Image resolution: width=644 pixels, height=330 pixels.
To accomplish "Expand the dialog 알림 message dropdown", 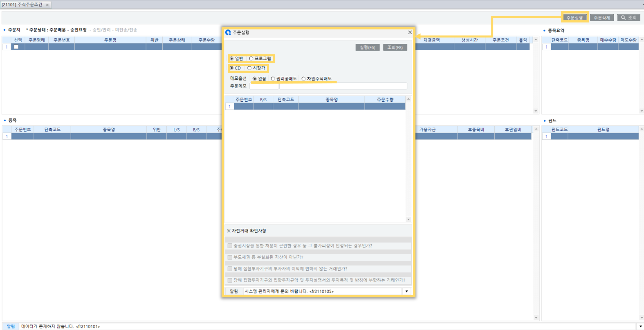I will coord(406,291).
